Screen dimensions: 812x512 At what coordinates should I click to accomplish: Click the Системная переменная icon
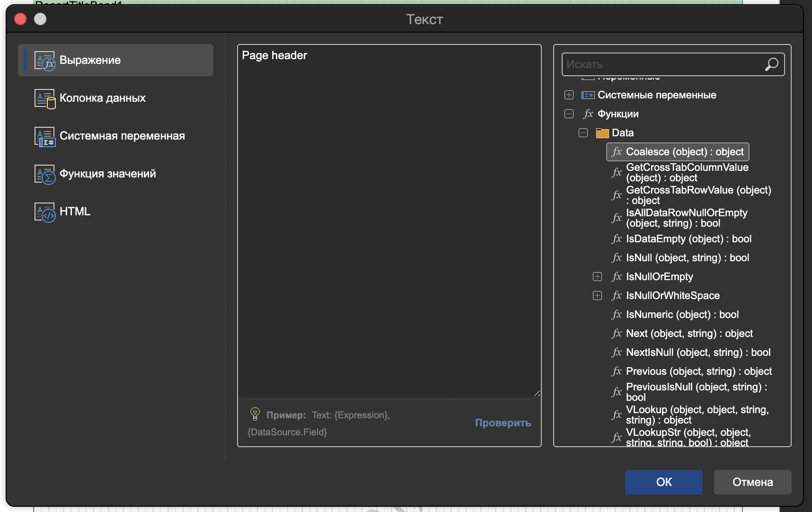pyautogui.click(x=45, y=137)
